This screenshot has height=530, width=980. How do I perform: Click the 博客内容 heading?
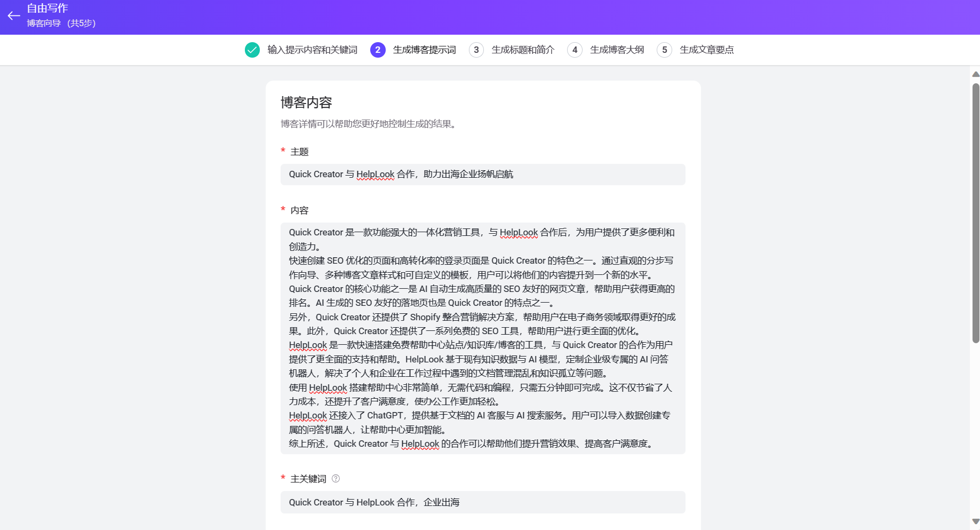[306, 102]
